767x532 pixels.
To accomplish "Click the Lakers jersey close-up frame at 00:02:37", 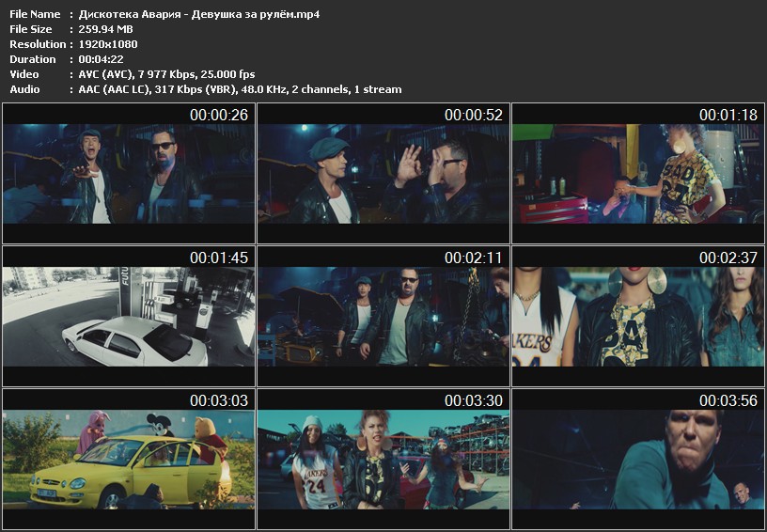I will 638,317.
